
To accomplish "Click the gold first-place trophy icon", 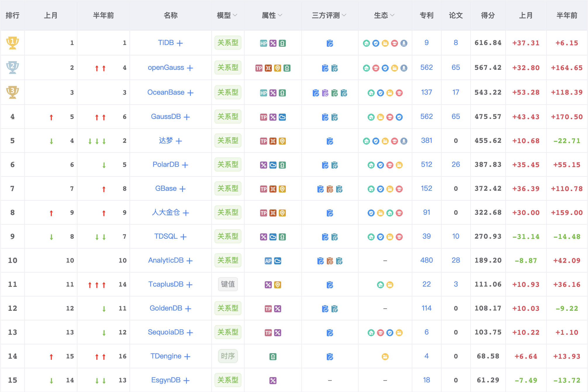I will [x=13, y=43].
